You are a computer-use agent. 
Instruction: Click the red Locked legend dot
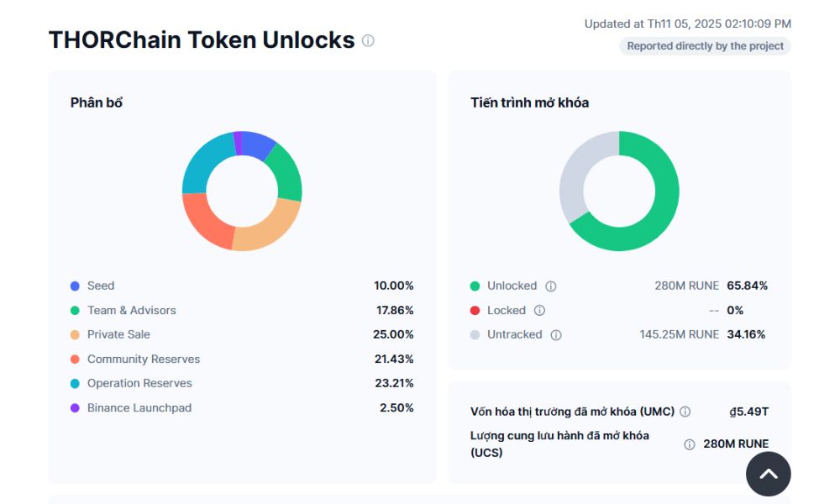475,310
